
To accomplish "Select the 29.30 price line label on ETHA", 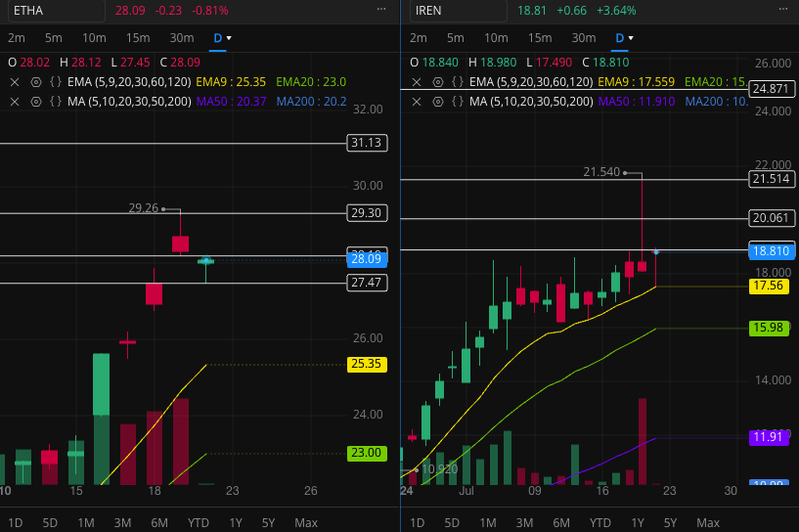I will [x=367, y=213].
